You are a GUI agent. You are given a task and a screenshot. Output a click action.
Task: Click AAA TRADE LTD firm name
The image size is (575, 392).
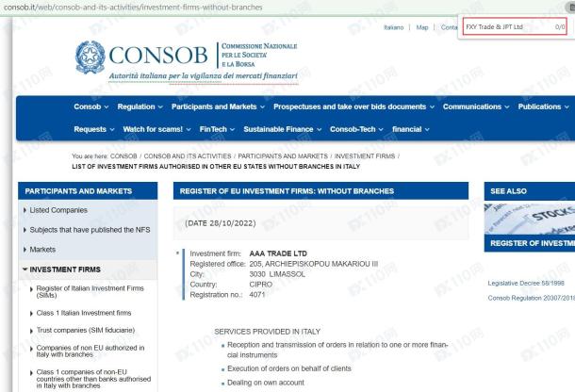278,253
